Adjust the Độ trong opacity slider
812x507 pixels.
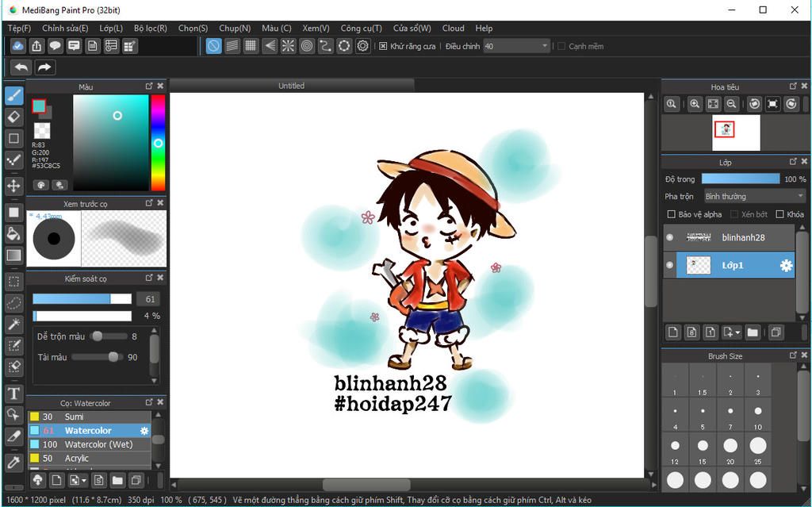point(741,179)
